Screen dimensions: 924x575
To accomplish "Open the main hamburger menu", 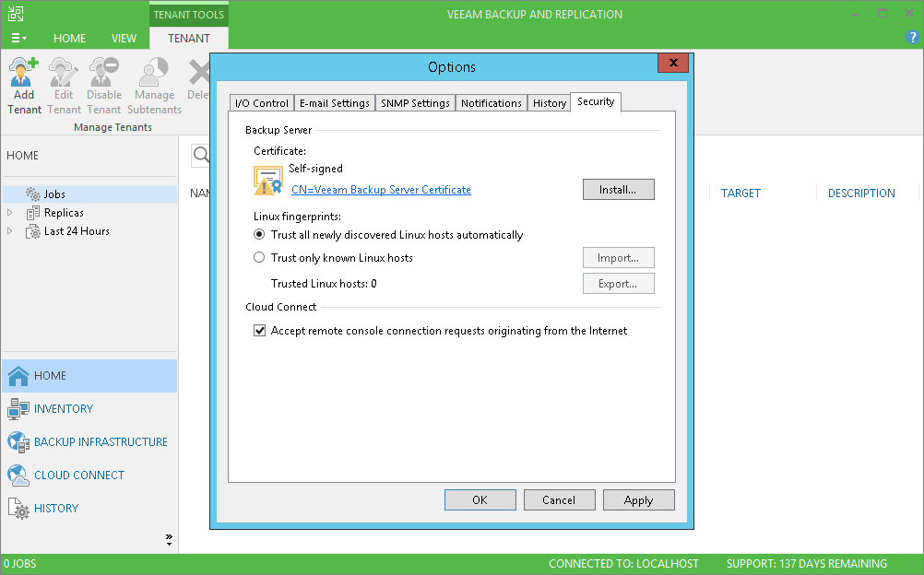I will pyautogui.click(x=18, y=39).
